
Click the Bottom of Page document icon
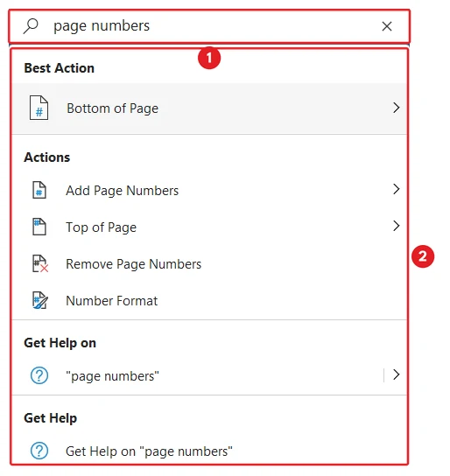(39, 108)
